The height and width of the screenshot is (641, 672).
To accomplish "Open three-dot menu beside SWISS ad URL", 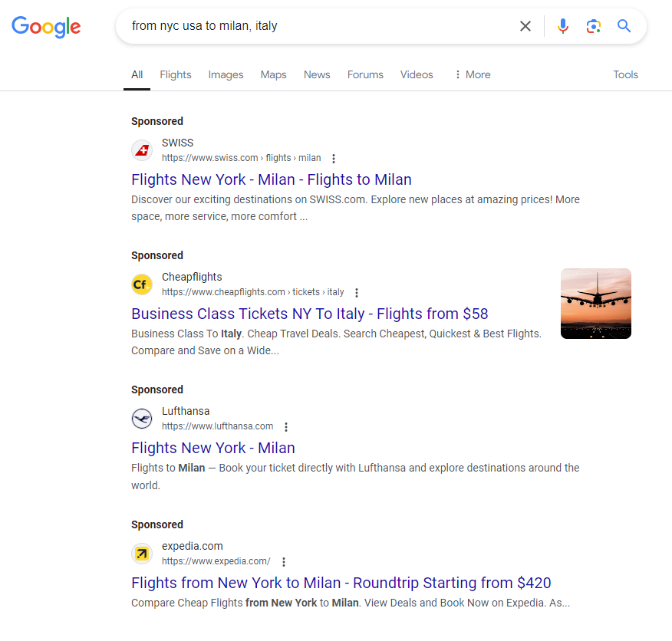I will pos(333,159).
